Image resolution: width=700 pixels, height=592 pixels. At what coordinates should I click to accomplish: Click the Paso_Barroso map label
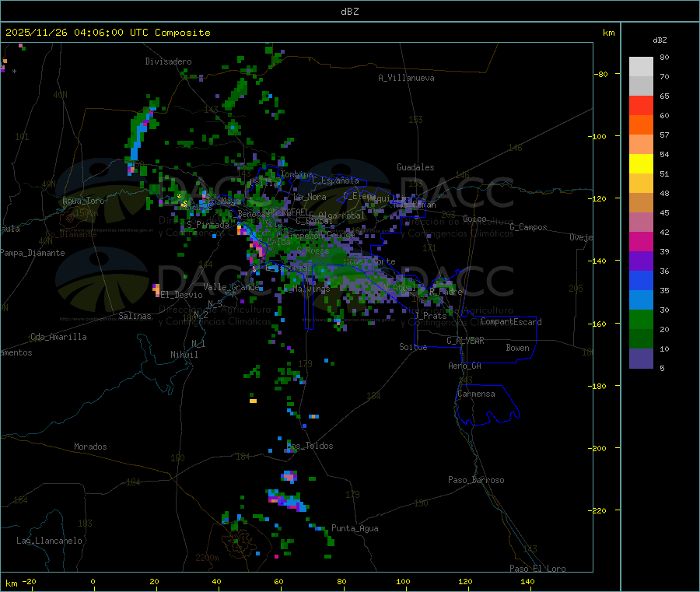tap(476, 480)
